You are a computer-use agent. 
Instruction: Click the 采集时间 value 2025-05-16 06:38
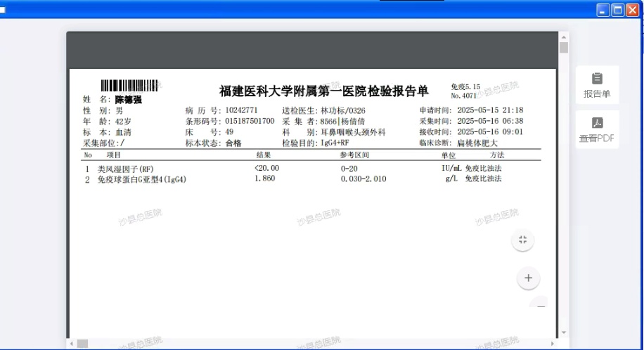pos(491,121)
